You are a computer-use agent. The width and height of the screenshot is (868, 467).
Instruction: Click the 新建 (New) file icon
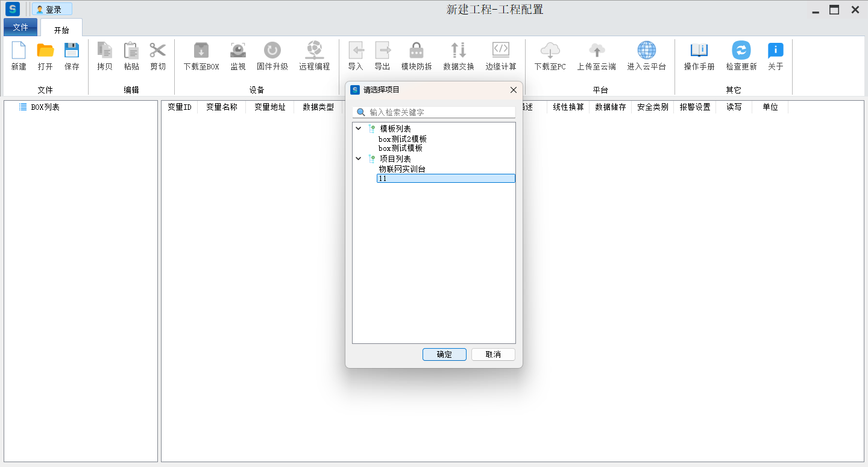(19, 51)
